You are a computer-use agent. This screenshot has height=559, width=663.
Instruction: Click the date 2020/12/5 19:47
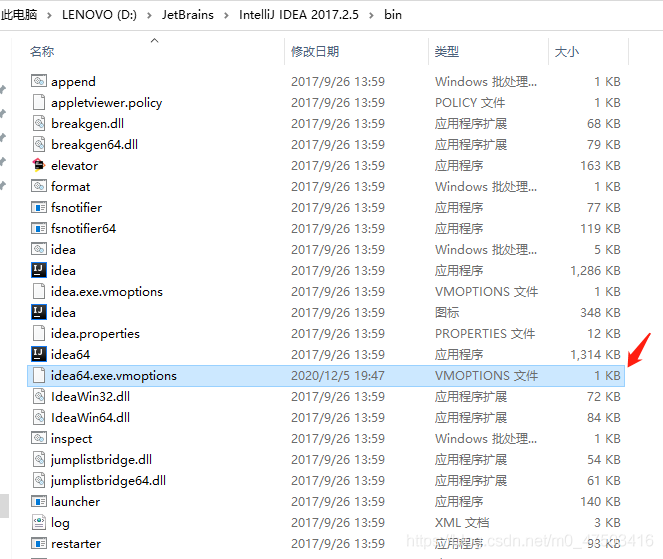click(x=338, y=375)
